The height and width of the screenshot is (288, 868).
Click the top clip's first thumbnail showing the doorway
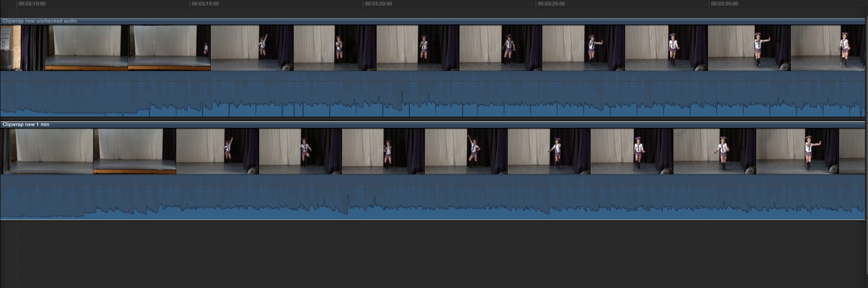tap(22, 48)
